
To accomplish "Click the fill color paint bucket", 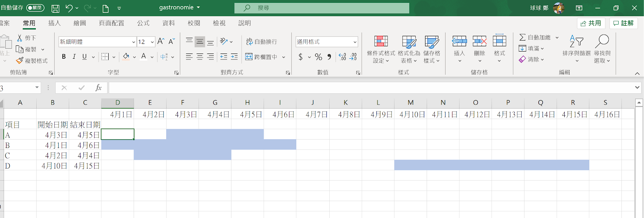I will pyautogui.click(x=126, y=57).
